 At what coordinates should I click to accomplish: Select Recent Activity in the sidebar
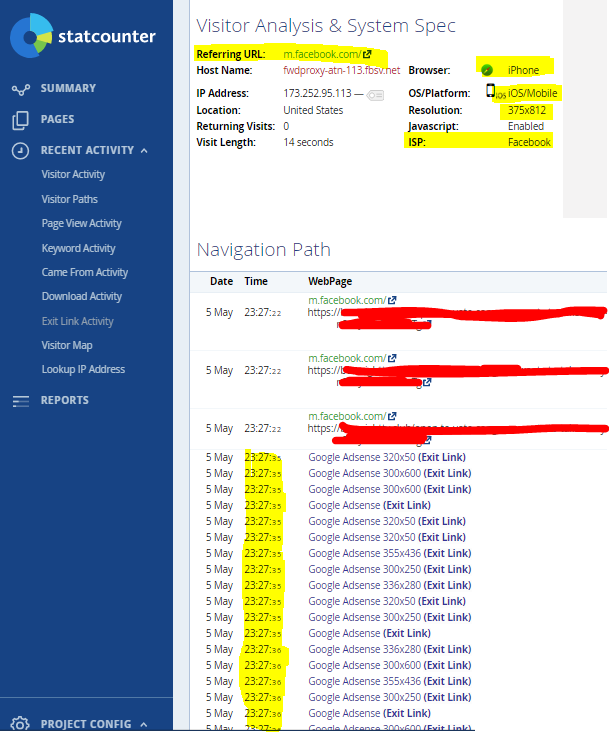tap(87, 150)
